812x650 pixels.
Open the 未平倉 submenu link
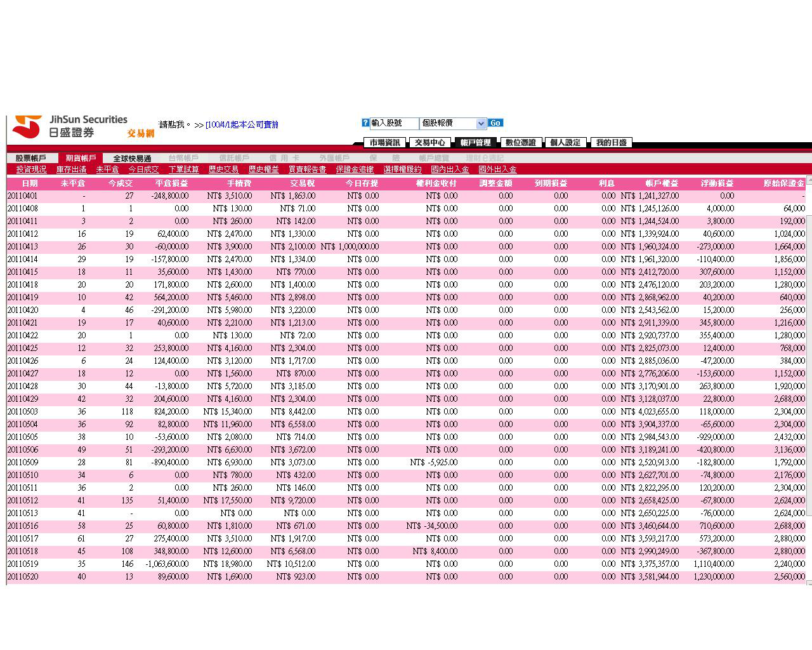[x=108, y=169]
